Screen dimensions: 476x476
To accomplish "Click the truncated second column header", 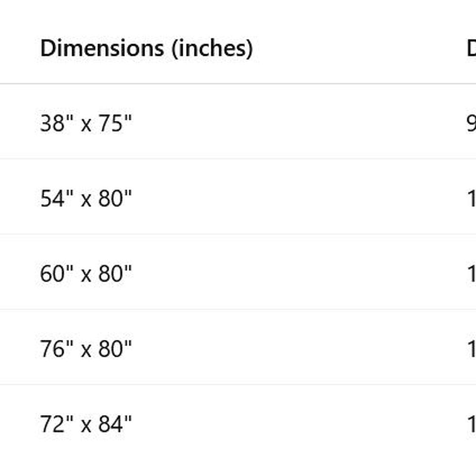I will 471,49.
